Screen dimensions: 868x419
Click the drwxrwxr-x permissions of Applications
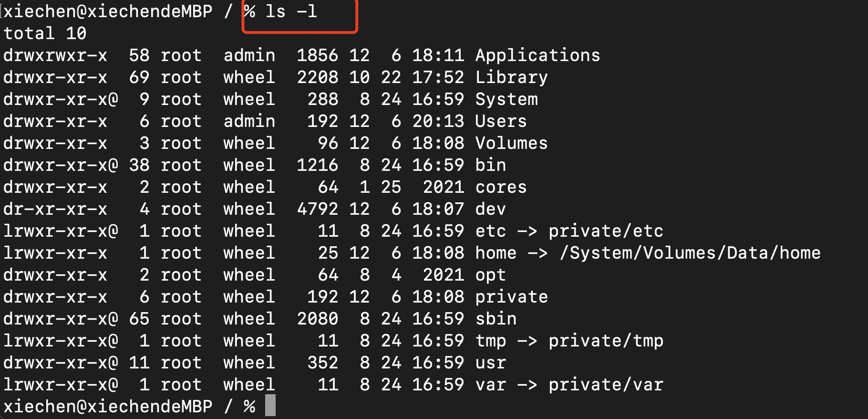click(55, 56)
